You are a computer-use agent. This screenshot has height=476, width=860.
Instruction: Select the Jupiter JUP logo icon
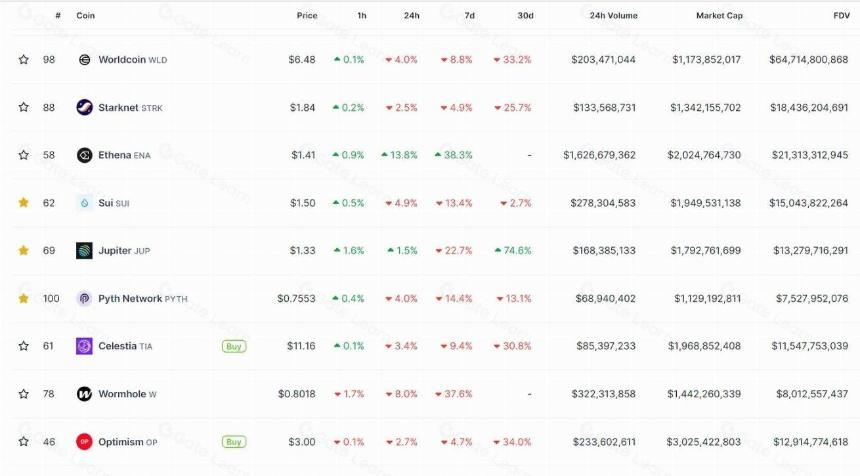[84, 251]
